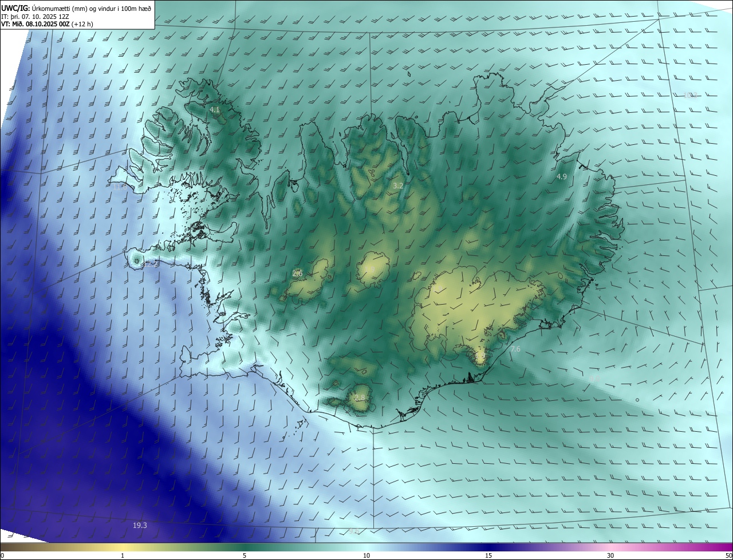This screenshot has width=733, height=560.
Task: Click the 7.6 value label off the southeast coast
Action: coord(515,349)
